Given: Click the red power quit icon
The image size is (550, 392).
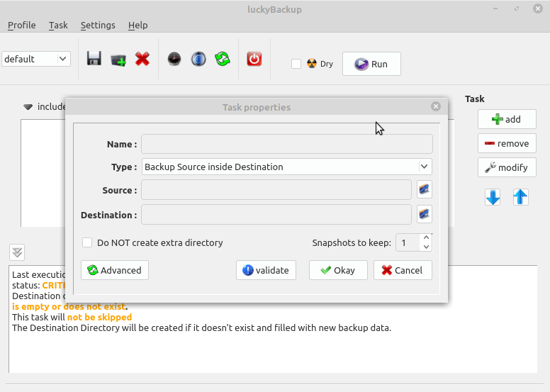Looking at the screenshot, I should click(254, 59).
